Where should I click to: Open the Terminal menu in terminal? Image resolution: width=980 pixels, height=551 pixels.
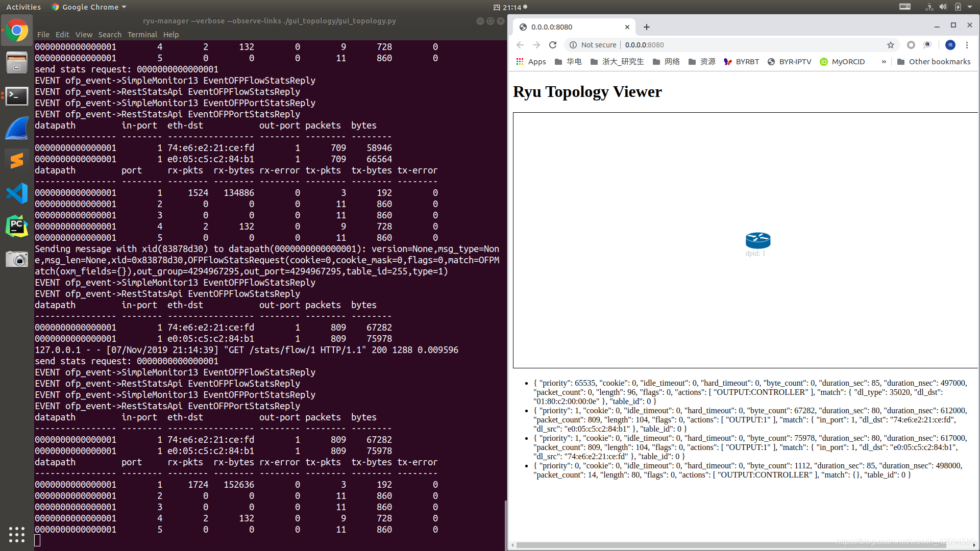point(142,35)
